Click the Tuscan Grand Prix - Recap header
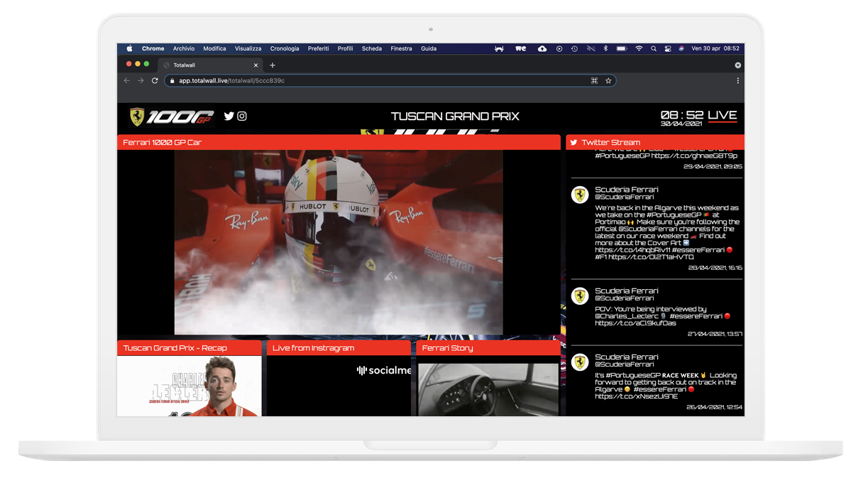 [x=189, y=348]
